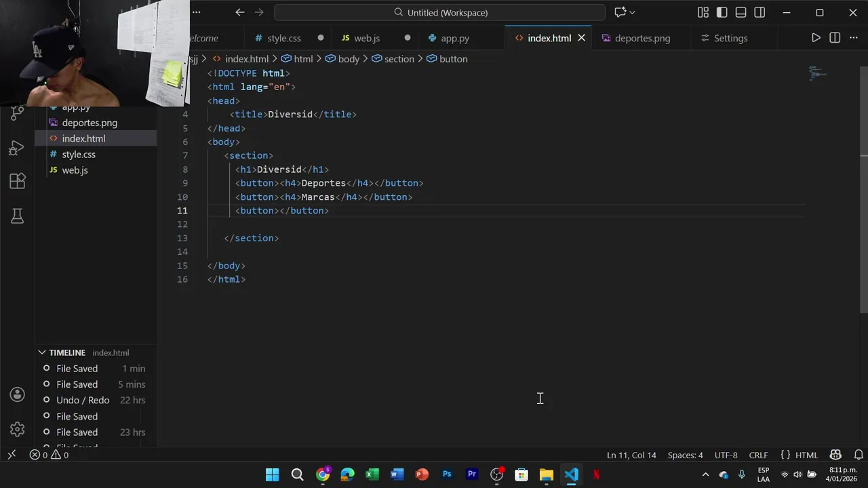Open the Manage gear in activity bar
868x488 pixels.
[x=18, y=429]
